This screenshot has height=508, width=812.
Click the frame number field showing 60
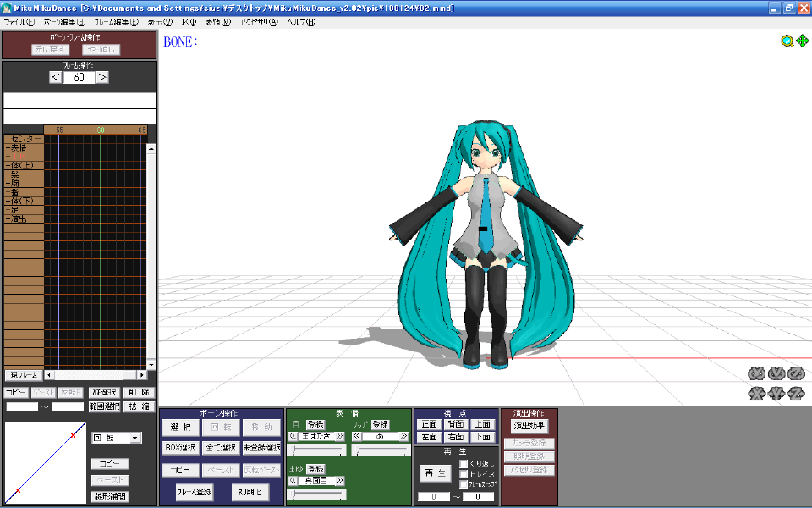click(x=80, y=77)
